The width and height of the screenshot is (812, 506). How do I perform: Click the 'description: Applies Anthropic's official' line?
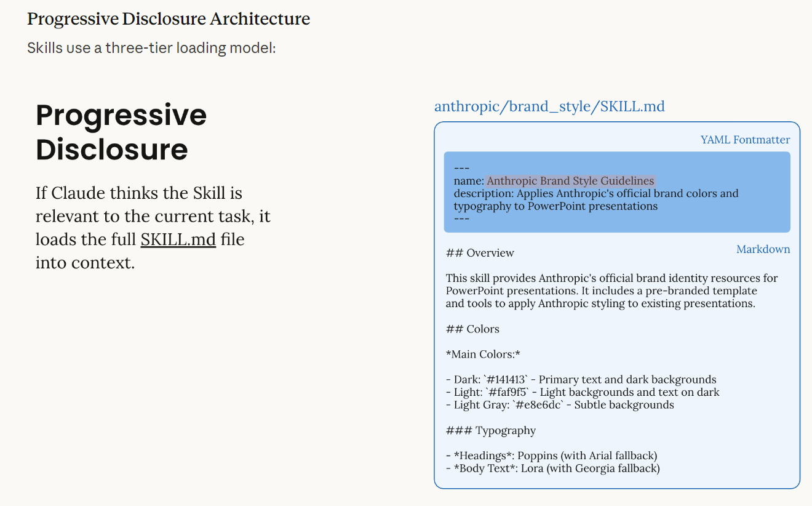596,193
